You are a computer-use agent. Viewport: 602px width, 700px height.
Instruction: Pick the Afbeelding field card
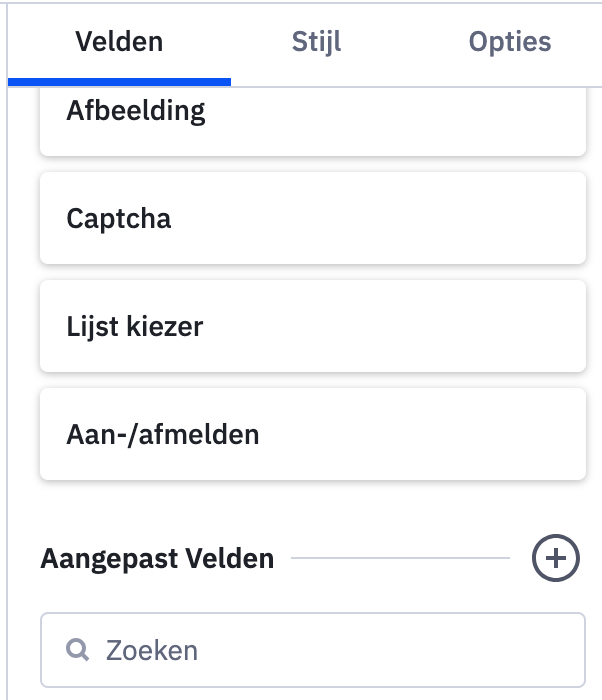[x=312, y=120]
